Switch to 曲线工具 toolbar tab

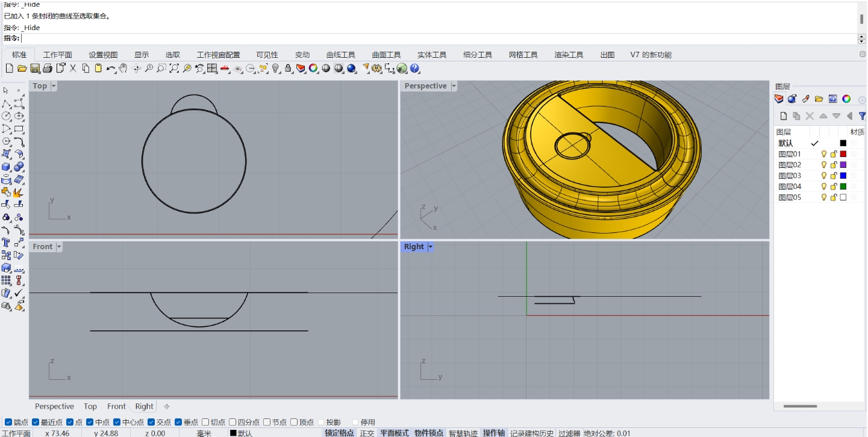341,55
